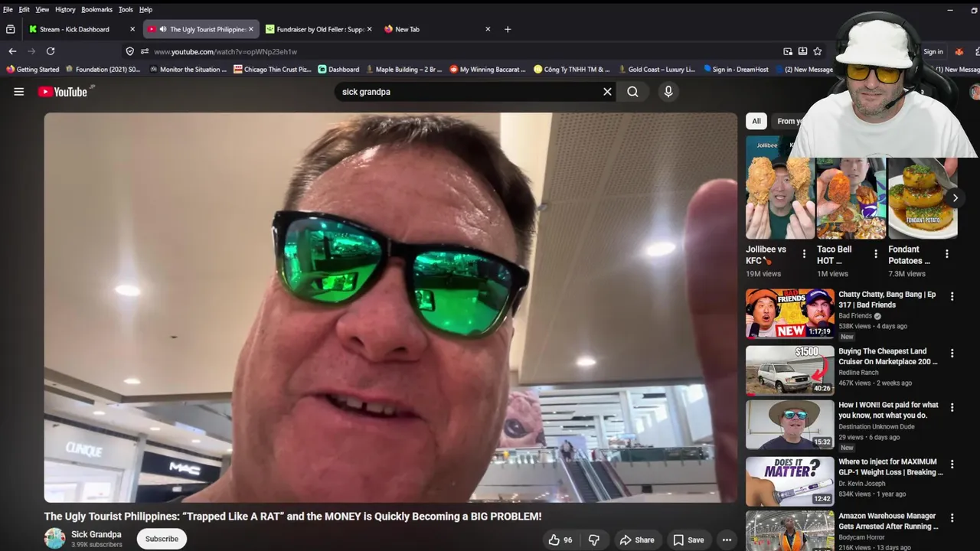The image size is (980, 551).
Task: Open the Tools menu
Action: [126, 9]
